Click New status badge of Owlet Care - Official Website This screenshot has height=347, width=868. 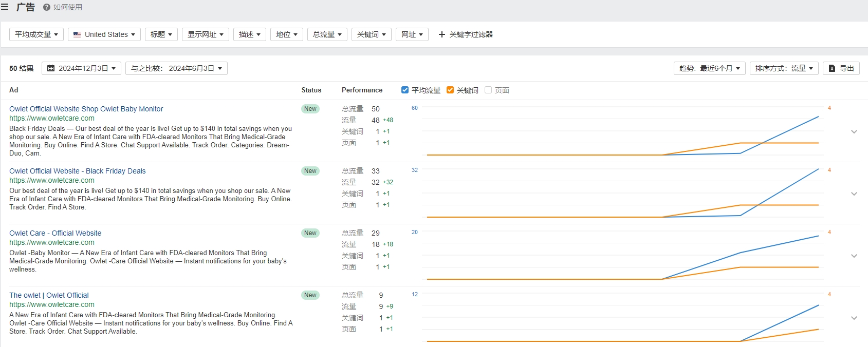[310, 233]
